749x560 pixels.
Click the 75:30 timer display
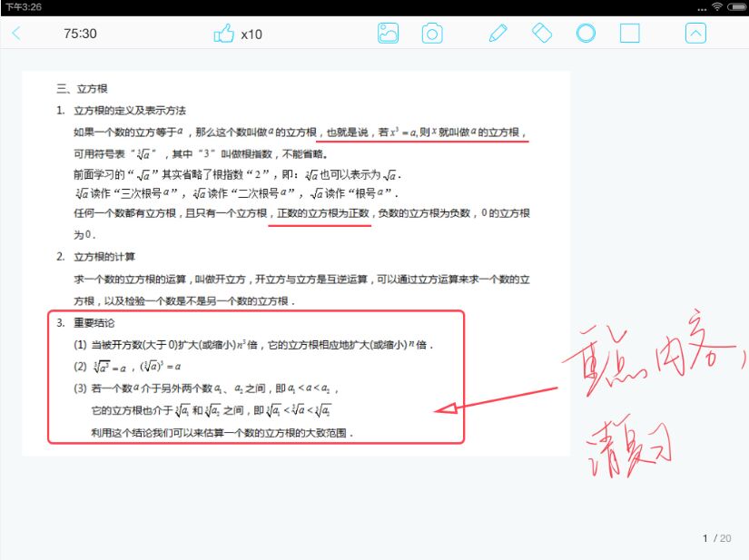pos(80,34)
